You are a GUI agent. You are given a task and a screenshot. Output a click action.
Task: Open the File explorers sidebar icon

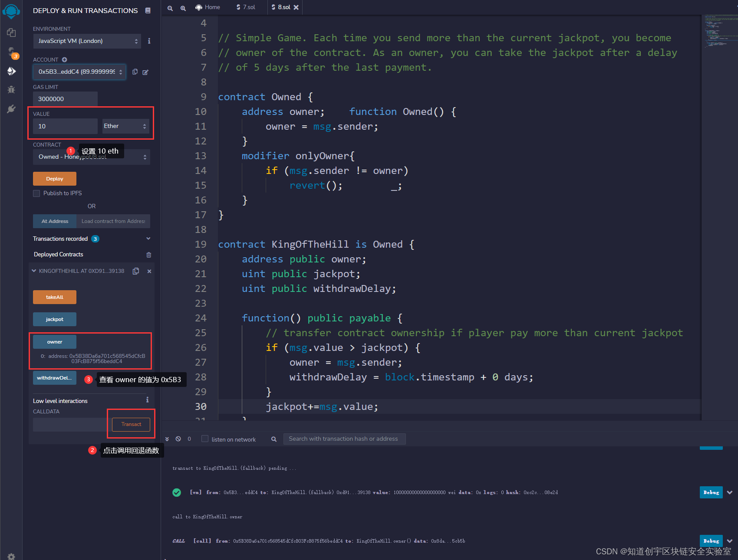coord(11,33)
